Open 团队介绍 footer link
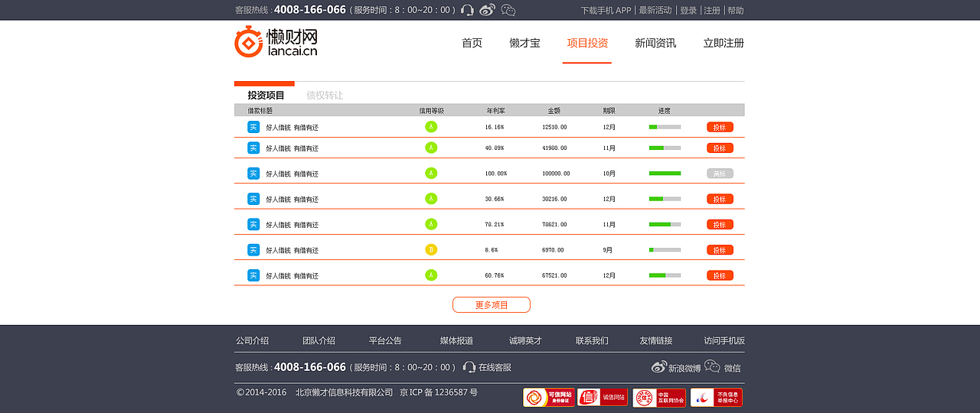This screenshot has height=413, width=980. pyautogui.click(x=318, y=340)
